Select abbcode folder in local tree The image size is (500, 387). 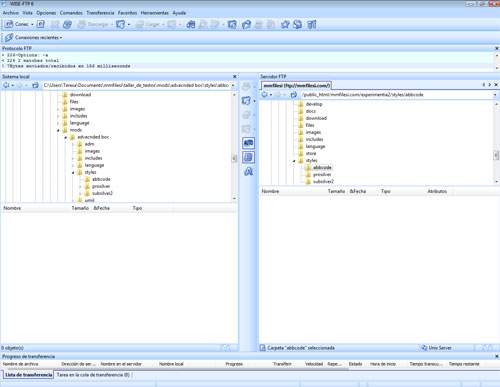pyautogui.click(x=101, y=179)
